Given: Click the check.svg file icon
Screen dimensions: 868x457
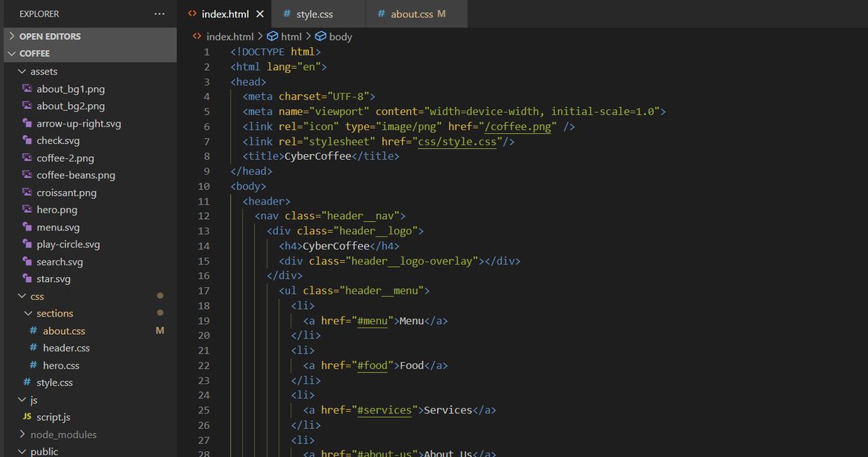Looking at the screenshot, I should [27, 141].
